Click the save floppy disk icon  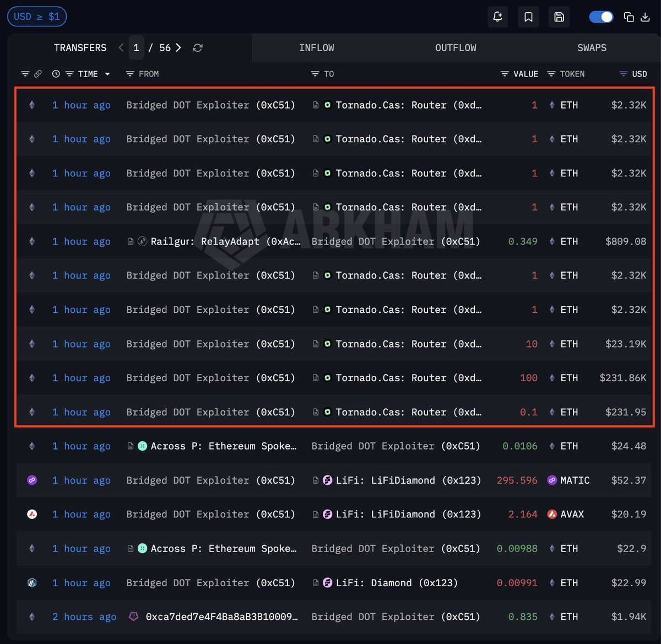[x=559, y=17]
